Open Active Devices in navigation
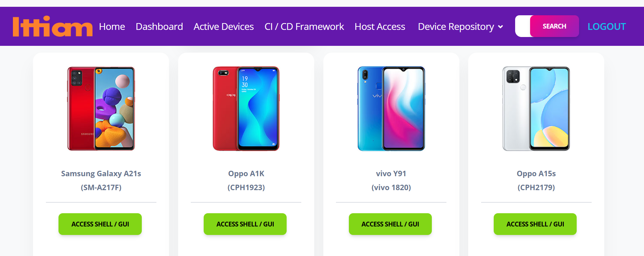 click(223, 26)
